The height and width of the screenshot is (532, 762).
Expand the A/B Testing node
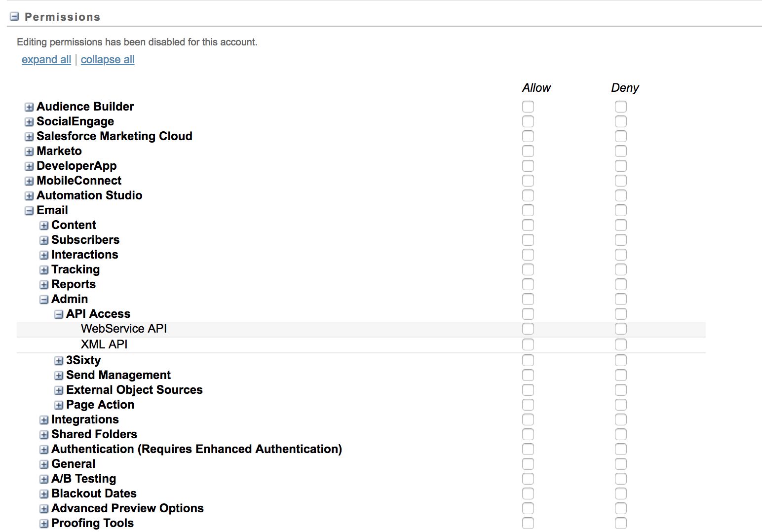pos(44,479)
